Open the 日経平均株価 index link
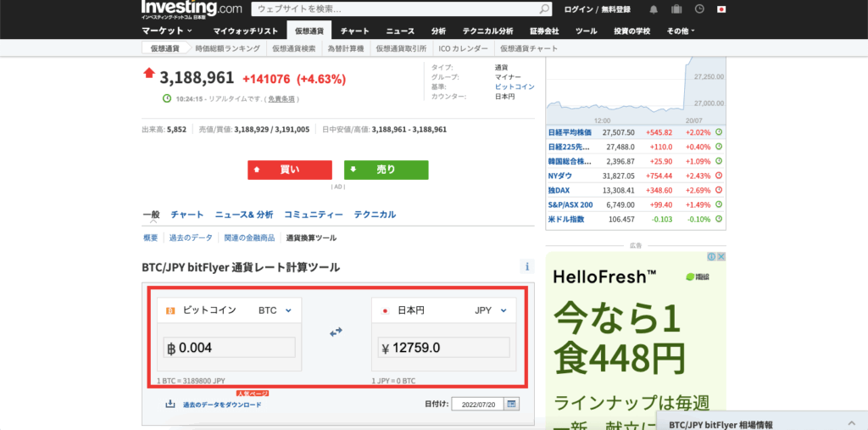This screenshot has height=430, width=868. pos(568,132)
